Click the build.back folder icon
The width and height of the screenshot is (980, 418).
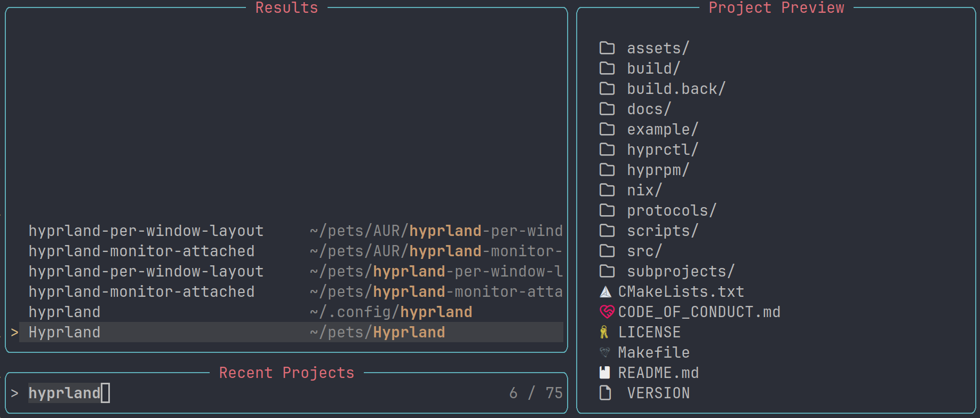coord(607,89)
